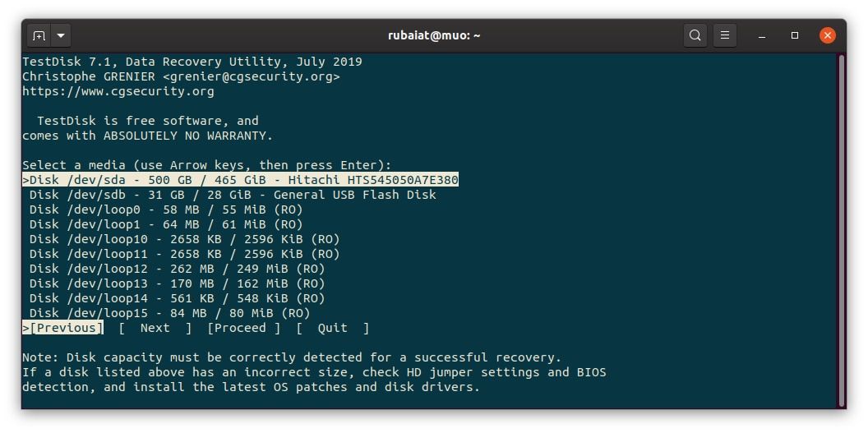Open the terminal hamburger menu
This screenshot has width=868, height=433.
(724, 35)
